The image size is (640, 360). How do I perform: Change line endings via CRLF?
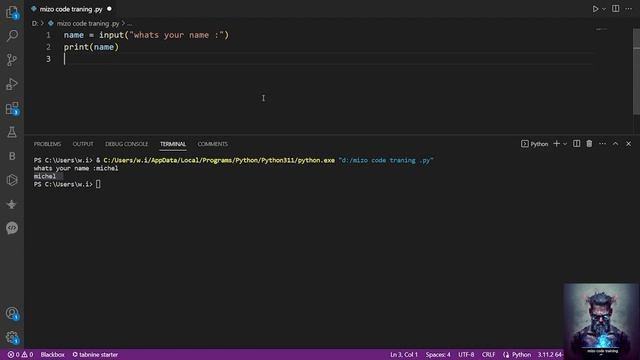pyautogui.click(x=489, y=355)
